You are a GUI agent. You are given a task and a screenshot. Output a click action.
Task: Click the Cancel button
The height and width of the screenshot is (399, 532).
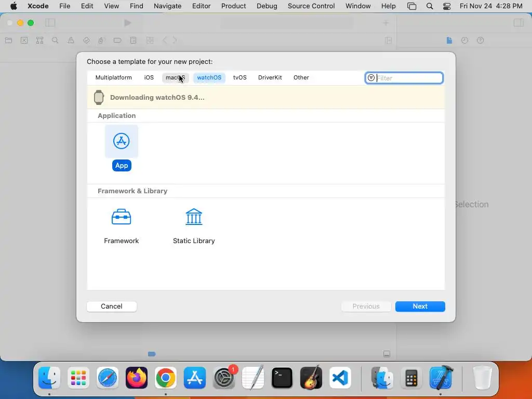pyautogui.click(x=112, y=307)
